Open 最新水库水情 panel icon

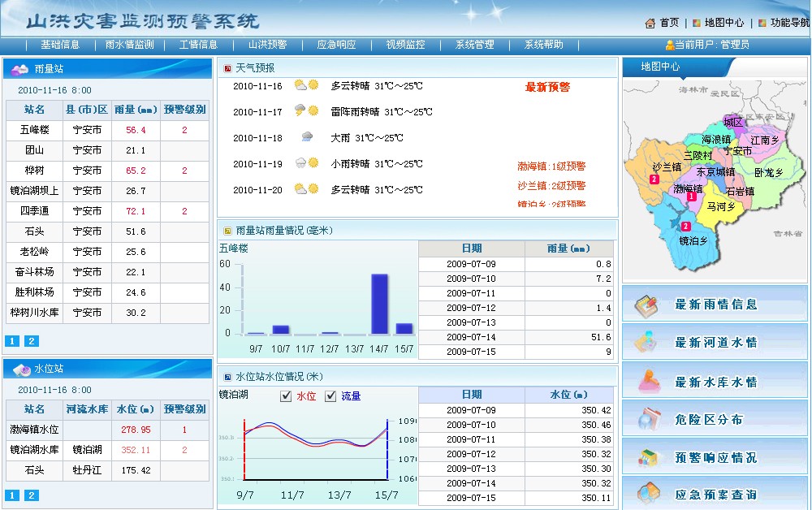click(x=647, y=381)
